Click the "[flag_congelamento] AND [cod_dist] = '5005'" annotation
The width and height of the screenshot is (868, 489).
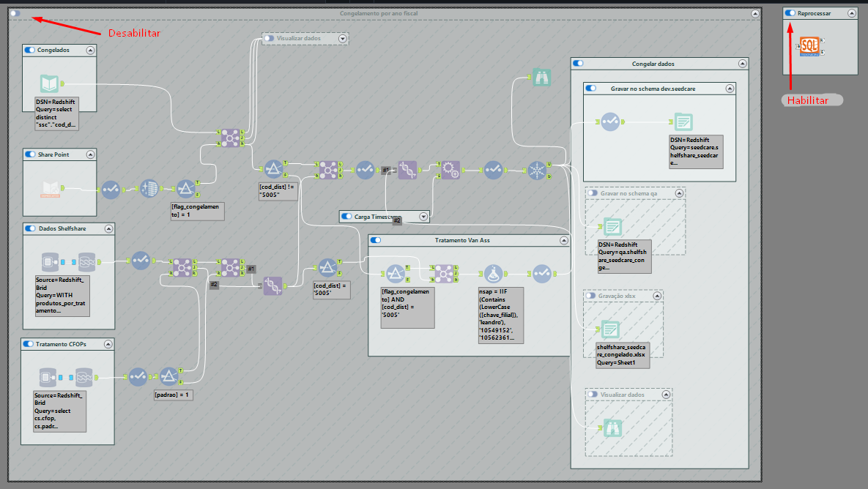pyautogui.click(x=407, y=307)
